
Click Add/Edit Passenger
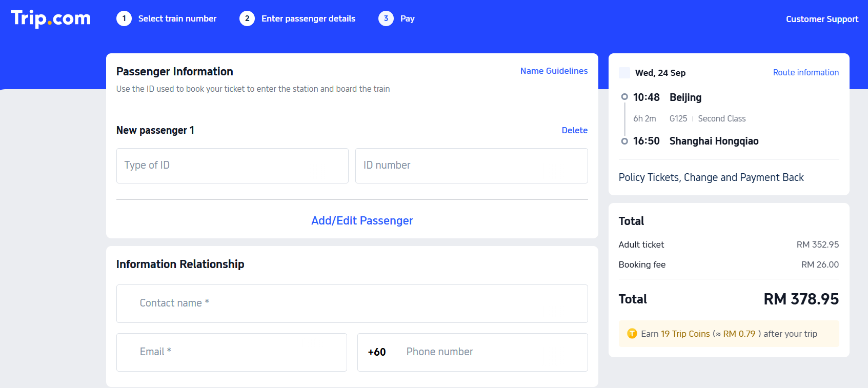coord(362,220)
